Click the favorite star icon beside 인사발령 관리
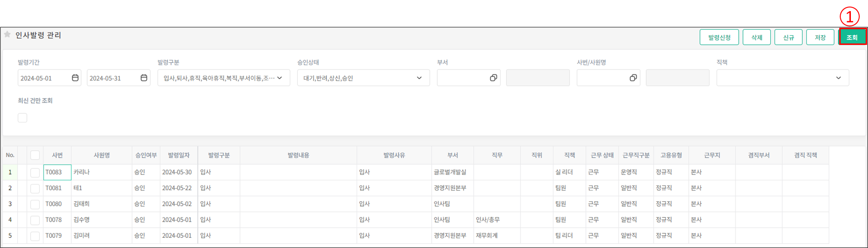This screenshot has height=248, width=868. point(7,35)
